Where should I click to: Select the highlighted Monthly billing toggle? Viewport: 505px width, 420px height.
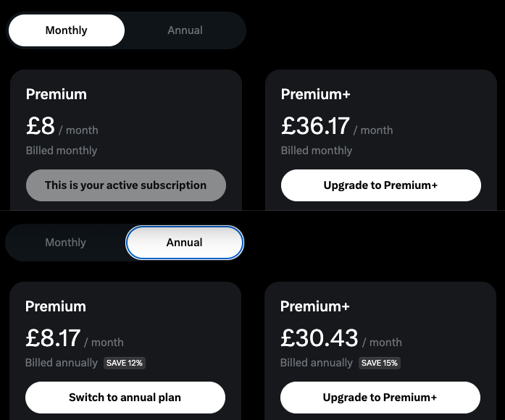pyautogui.click(x=67, y=30)
